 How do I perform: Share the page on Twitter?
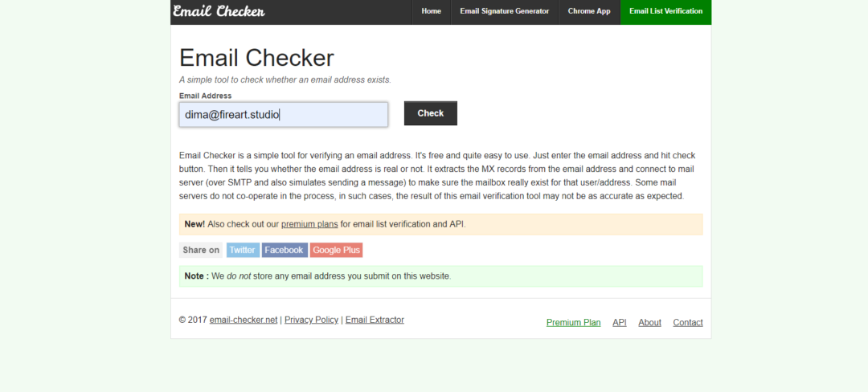coord(243,250)
